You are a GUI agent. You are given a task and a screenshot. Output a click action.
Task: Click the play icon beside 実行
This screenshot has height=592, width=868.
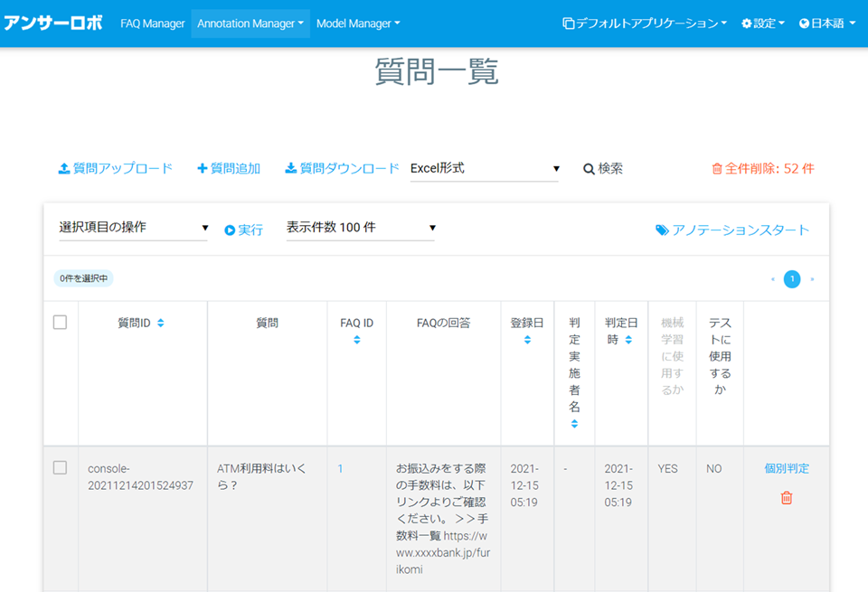pyautogui.click(x=230, y=230)
